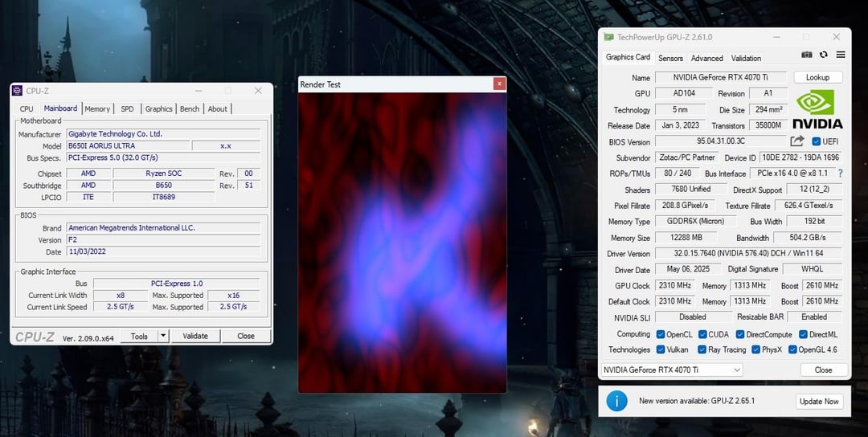
Task: Click the Render Test animation area
Action: (403, 243)
